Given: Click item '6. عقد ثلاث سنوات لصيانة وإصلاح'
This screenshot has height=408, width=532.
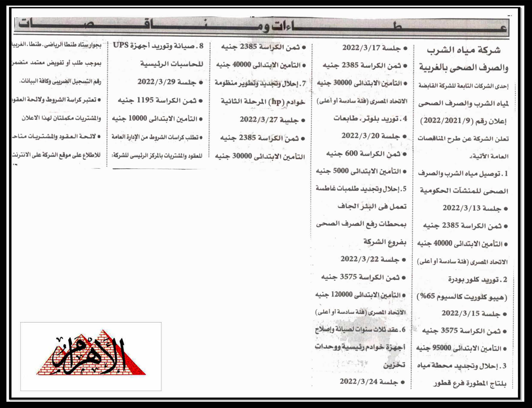Looking at the screenshot, I should 360,330.
